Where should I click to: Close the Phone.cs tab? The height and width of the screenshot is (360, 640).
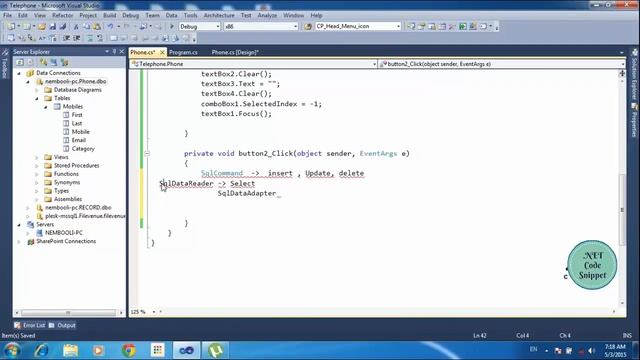click(162, 52)
